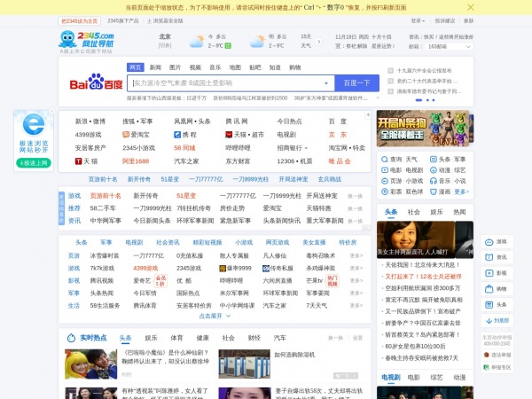
Task: Open the game ad banner 开局N条狗
Action: 425,129
